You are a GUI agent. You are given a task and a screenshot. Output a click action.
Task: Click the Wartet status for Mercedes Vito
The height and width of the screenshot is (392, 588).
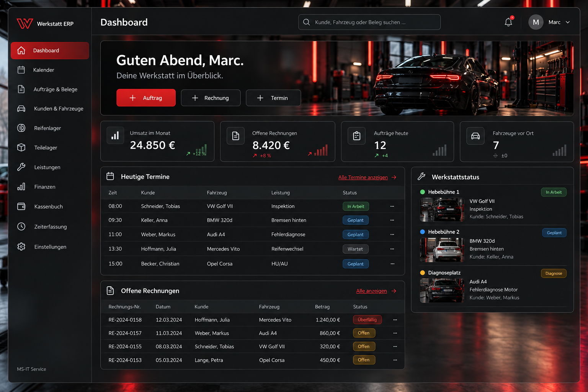[x=355, y=249]
